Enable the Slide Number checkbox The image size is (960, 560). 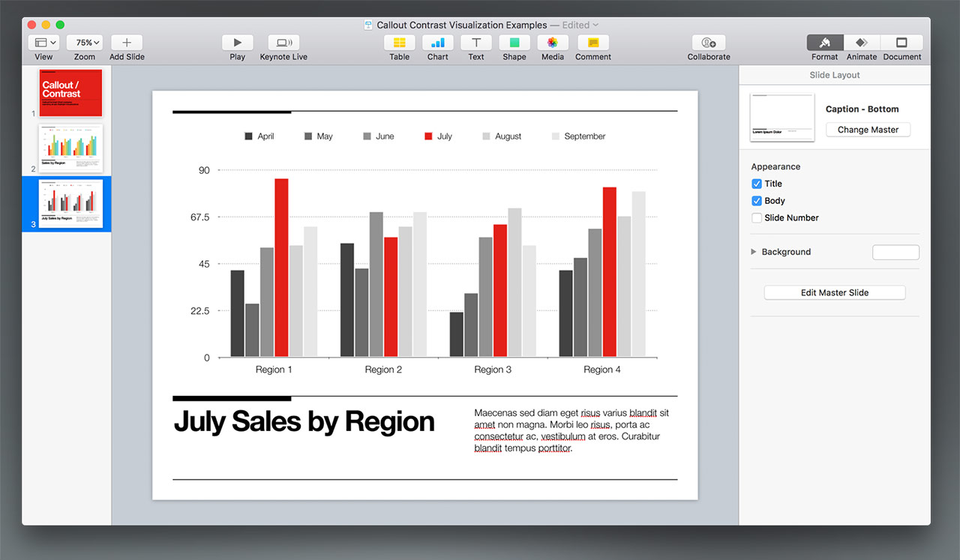[757, 218]
